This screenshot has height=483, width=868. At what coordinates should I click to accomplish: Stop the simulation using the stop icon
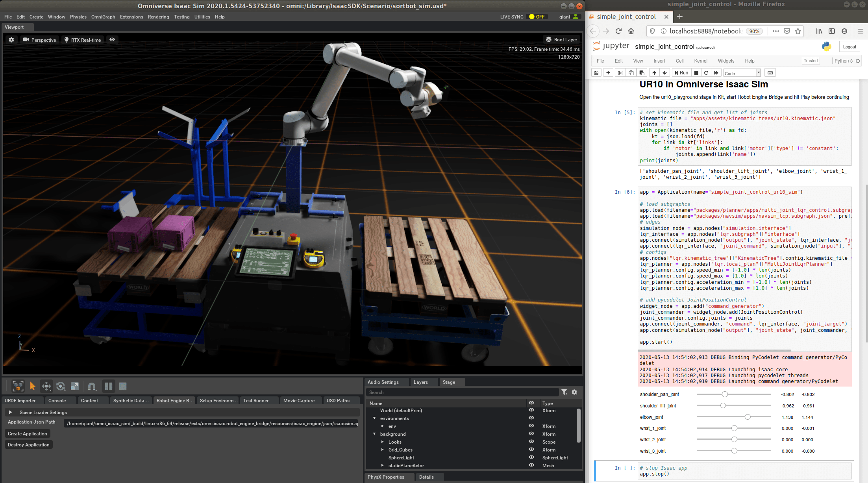click(x=122, y=386)
